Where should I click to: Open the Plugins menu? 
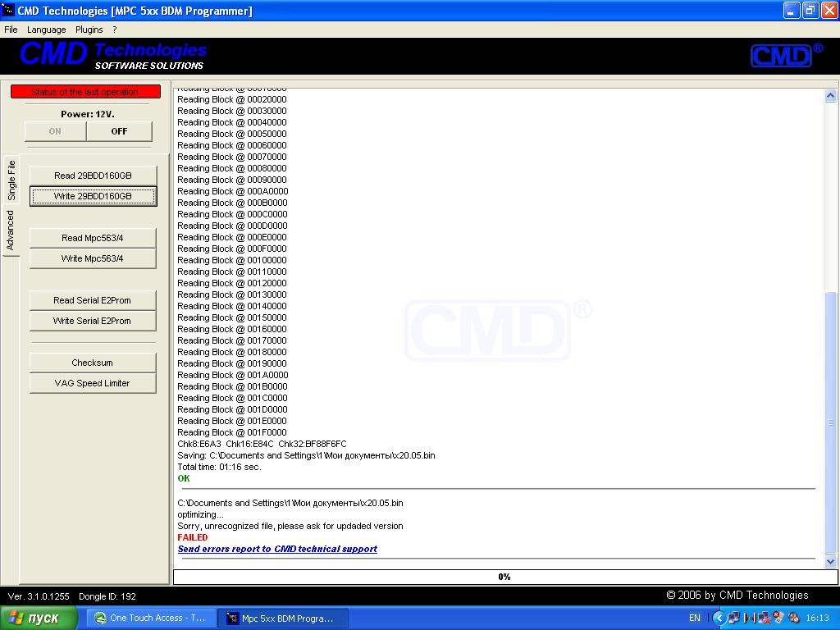coord(89,30)
